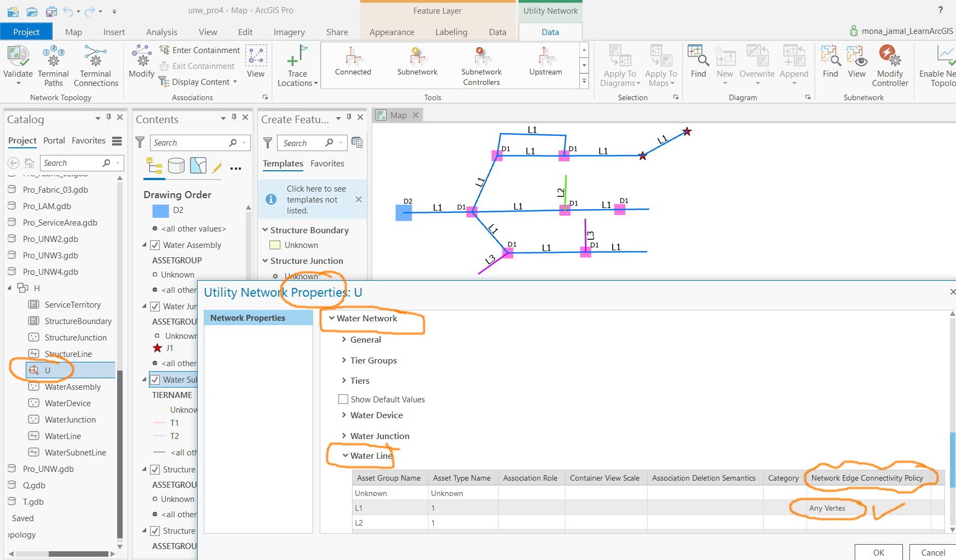This screenshot has width=956, height=560.
Task: Switch to the Imagery ribbon tab
Action: coord(289,32)
